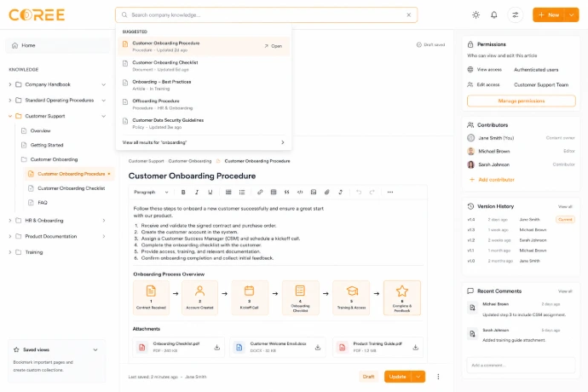Open the New button dropdown arrow
588x392 pixels.
pyautogui.click(x=572, y=15)
